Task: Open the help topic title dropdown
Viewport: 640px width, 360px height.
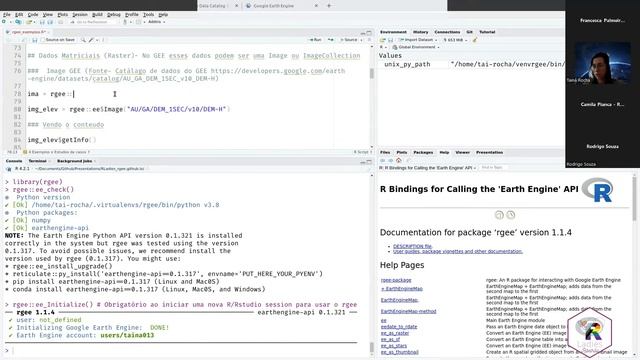Action: tap(428, 168)
